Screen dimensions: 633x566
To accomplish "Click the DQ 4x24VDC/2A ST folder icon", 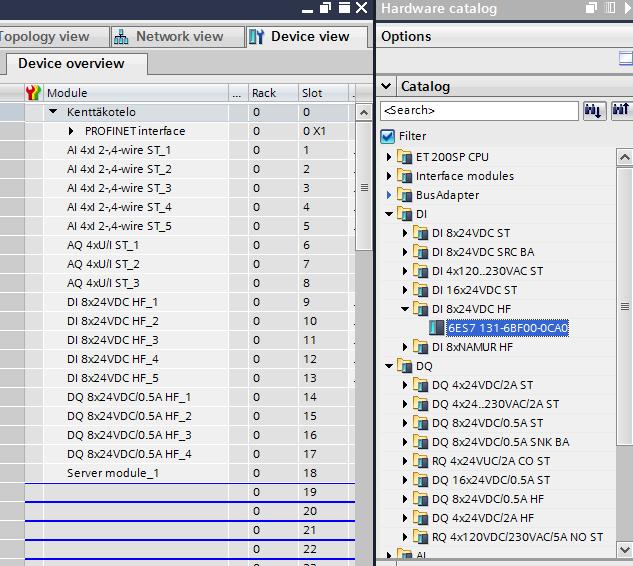I will click(x=421, y=385).
